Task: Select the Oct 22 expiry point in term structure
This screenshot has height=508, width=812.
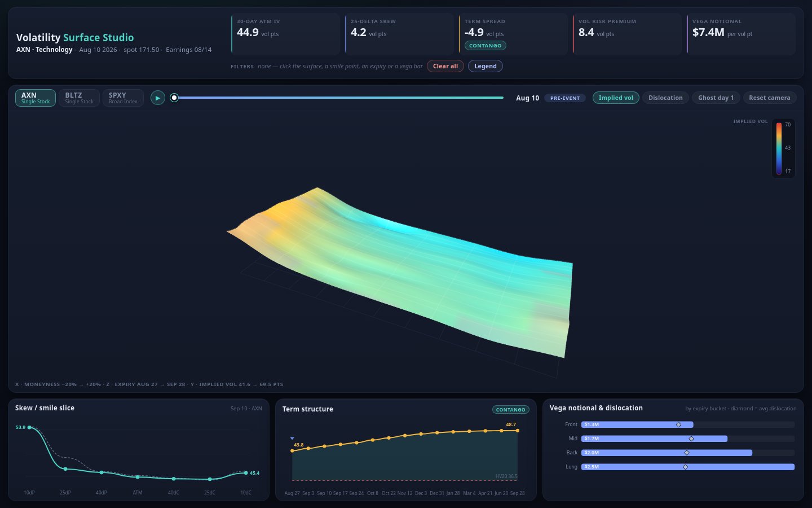Action: click(x=389, y=438)
